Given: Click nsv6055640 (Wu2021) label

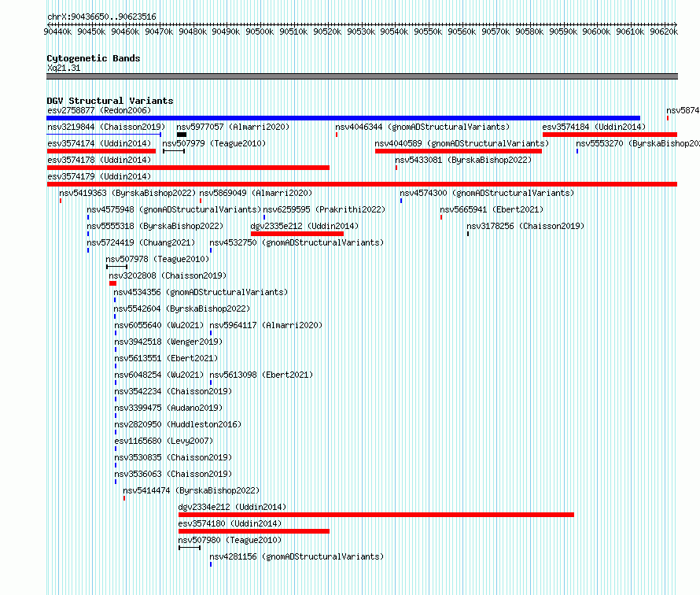Looking at the screenshot, I should point(159,325).
